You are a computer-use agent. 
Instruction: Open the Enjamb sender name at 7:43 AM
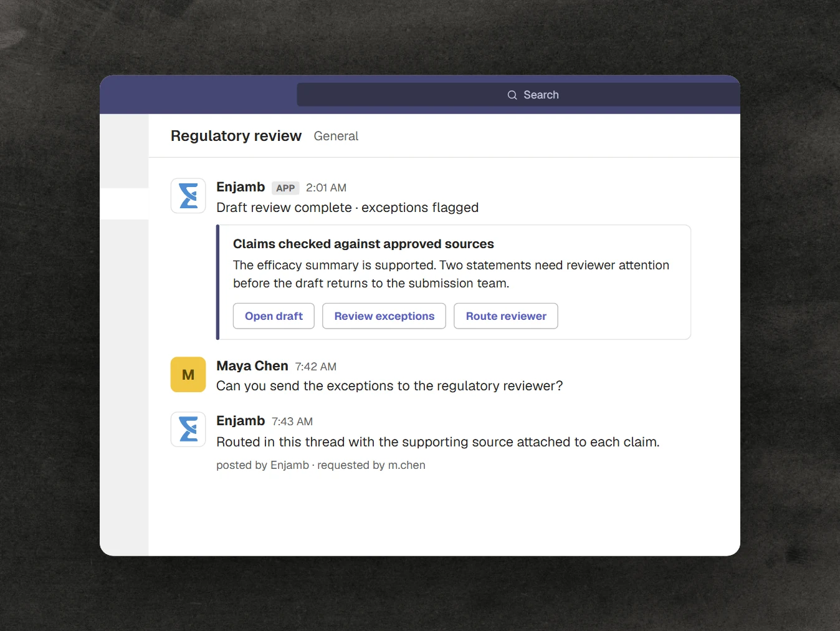click(241, 421)
